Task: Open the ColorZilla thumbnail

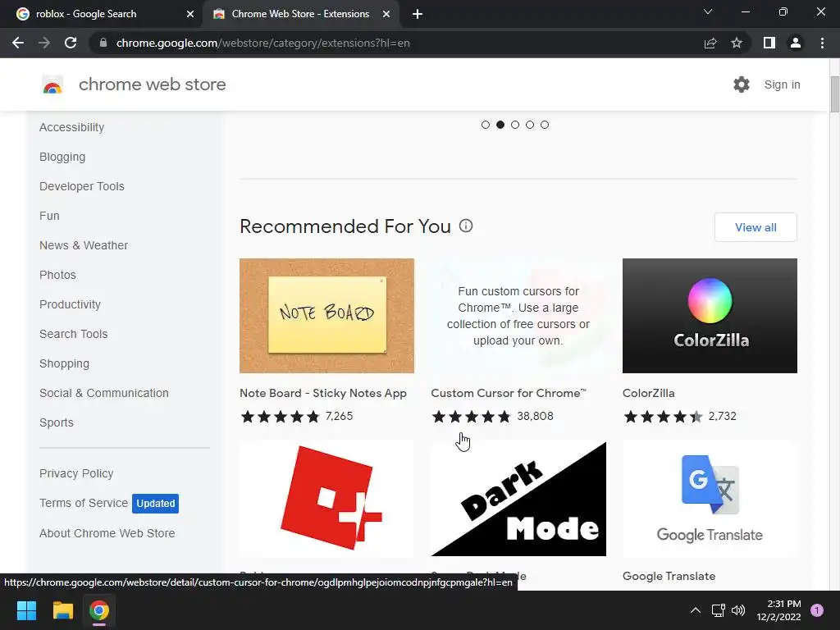Action: click(710, 316)
